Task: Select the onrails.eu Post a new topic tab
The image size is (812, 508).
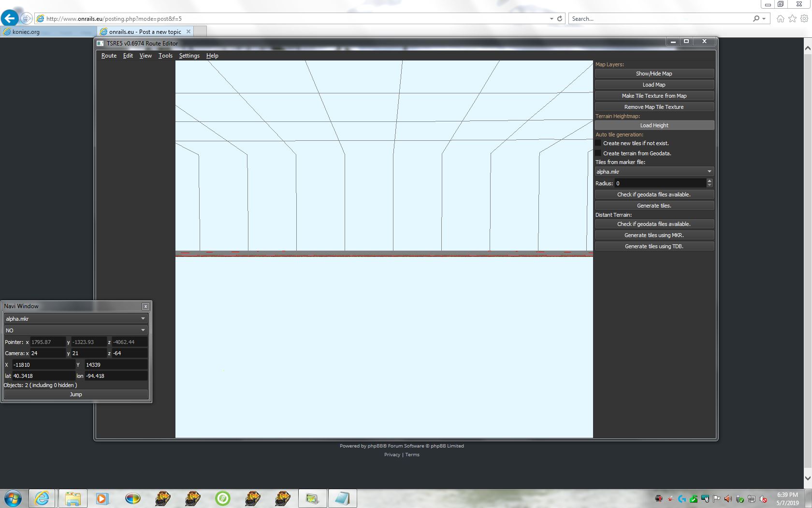Action: pos(145,31)
